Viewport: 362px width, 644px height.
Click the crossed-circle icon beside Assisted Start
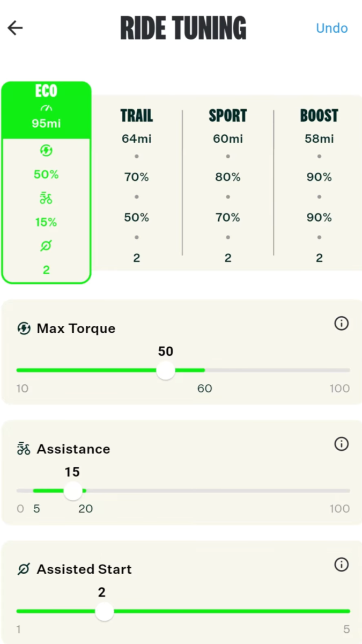[24, 569]
